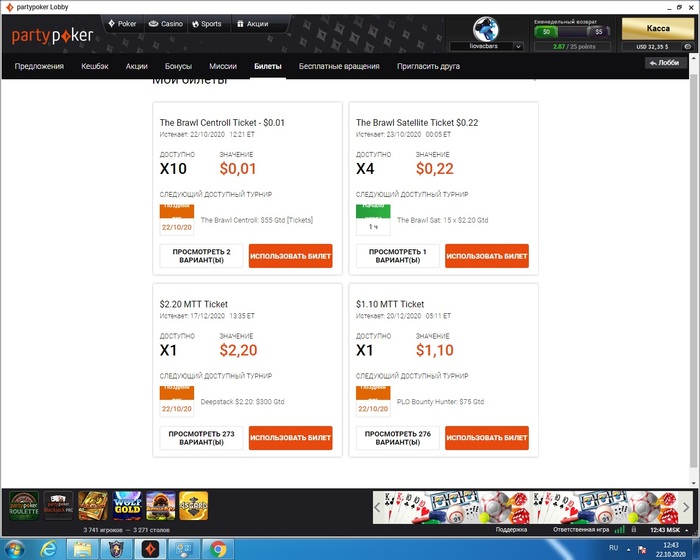Click The Brawl Sat: 15 x $2.20 Gtd tournament
This screenshot has height=560, width=700.
(x=442, y=220)
